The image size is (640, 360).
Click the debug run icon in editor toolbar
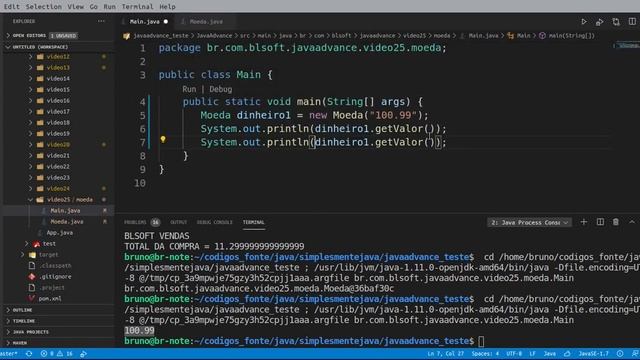tap(600, 22)
